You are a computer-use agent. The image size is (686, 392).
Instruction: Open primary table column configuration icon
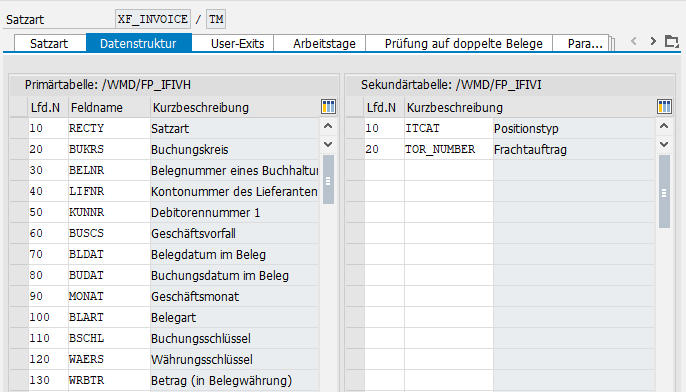(x=328, y=106)
